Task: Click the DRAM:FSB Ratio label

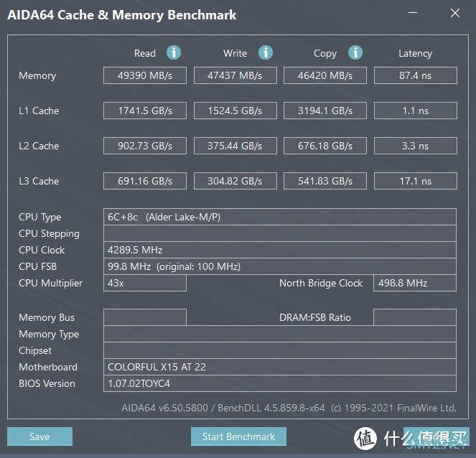Action: point(315,317)
